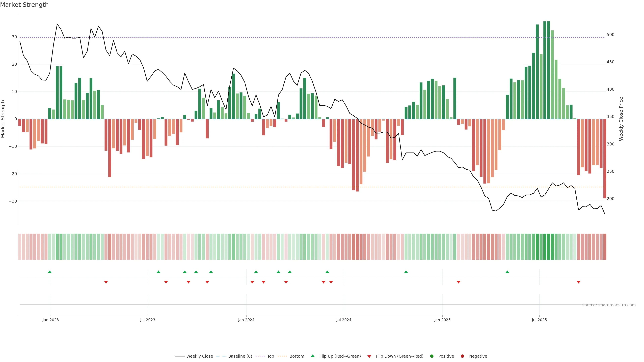Click the red flip-down triangle just after Jan 2025
The image size is (644, 362).
pyautogui.click(x=459, y=282)
